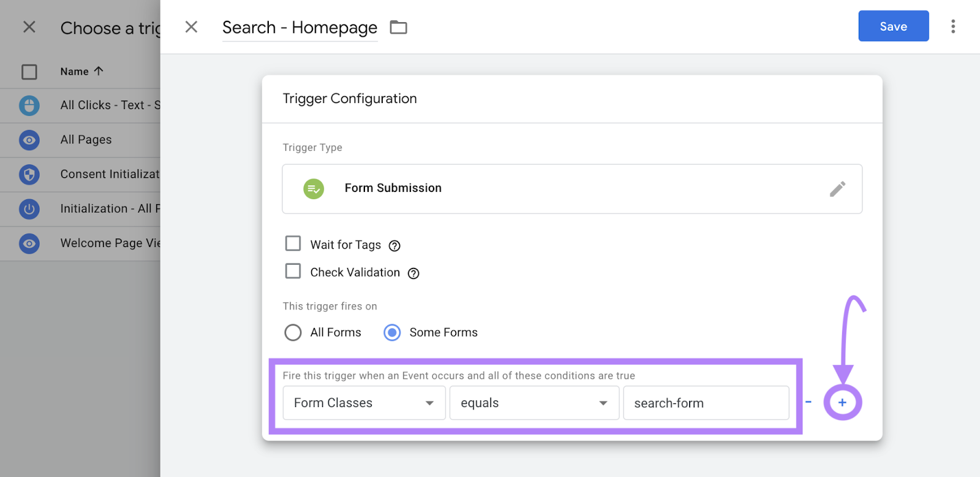Click the blue Save button
Image resolution: width=980 pixels, height=477 pixels.
(893, 26)
